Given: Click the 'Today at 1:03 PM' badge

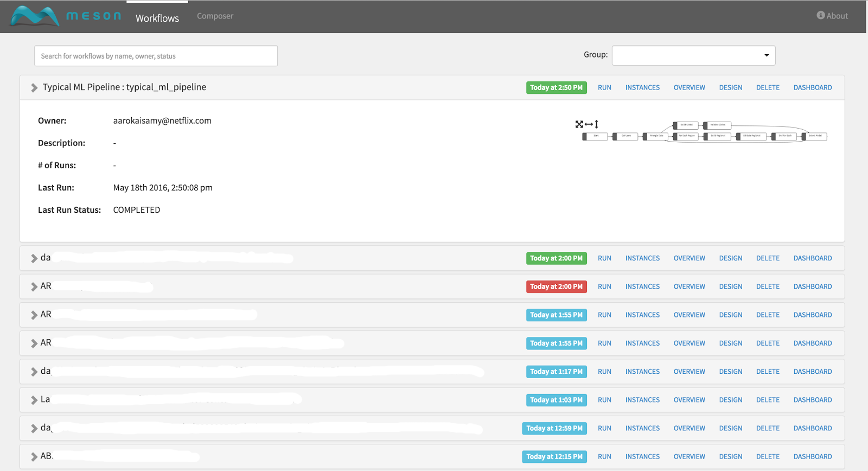Looking at the screenshot, I should [556, 400].
